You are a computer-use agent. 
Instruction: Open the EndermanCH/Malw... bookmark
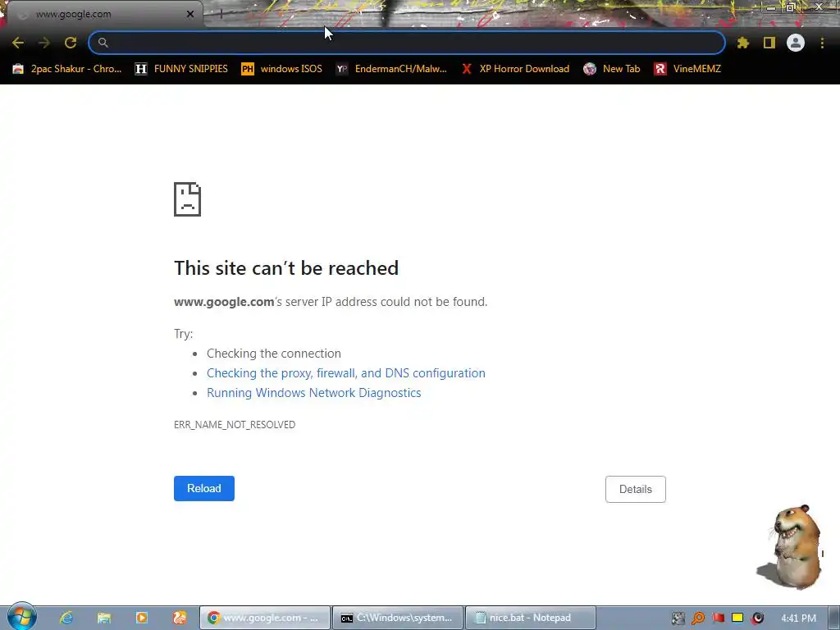(391, 69)
